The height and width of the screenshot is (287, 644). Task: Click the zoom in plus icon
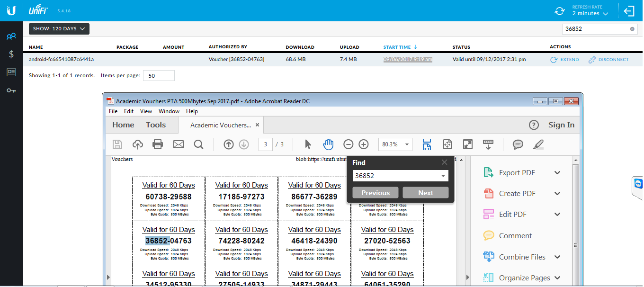point(363,144)
